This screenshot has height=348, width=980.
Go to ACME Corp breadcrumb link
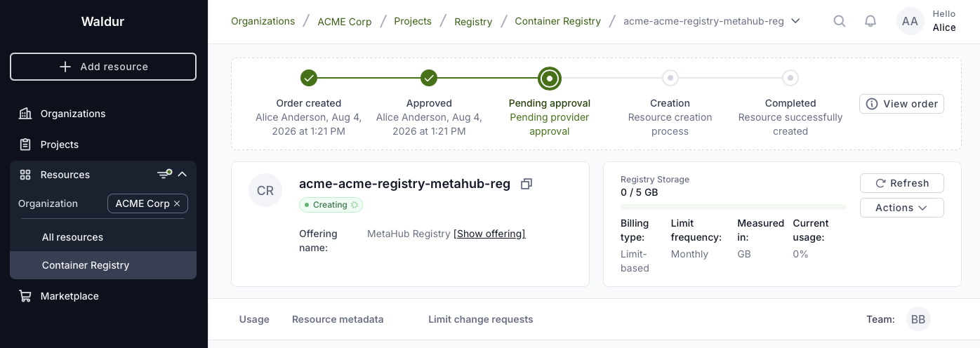point(345,22)
